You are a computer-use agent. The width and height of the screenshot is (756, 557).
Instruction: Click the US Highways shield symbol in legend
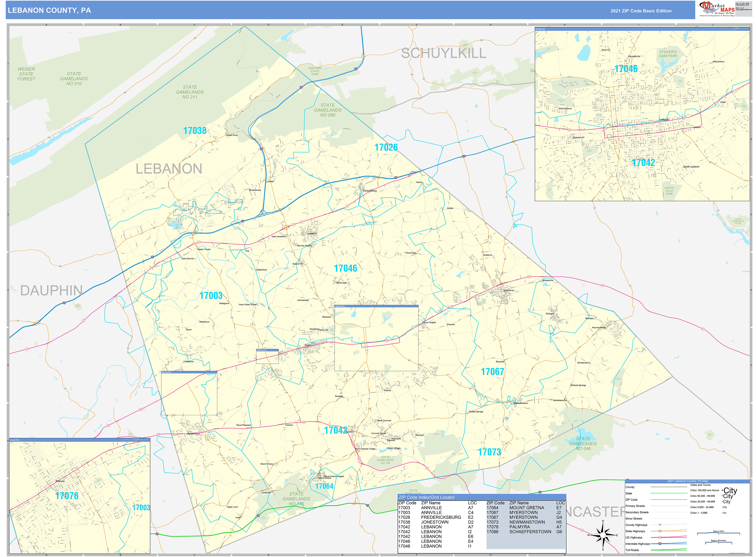pos(660,537)
